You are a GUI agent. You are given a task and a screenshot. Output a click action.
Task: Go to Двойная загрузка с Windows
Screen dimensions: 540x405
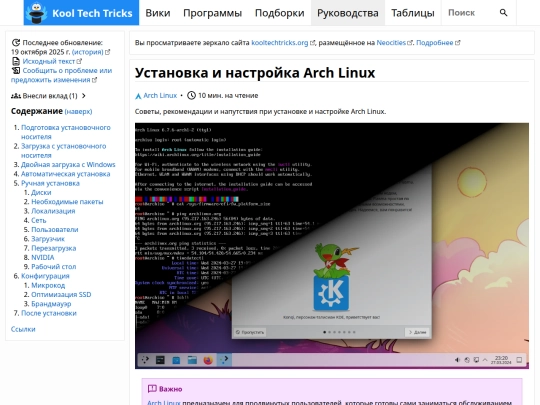tap(68, 165)
